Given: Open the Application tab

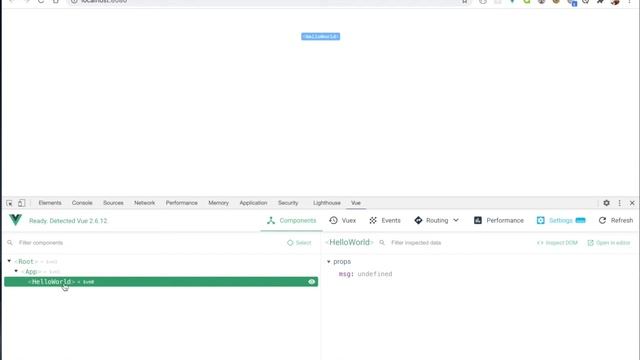Looking at the screenshot, I should click(253, 203).
